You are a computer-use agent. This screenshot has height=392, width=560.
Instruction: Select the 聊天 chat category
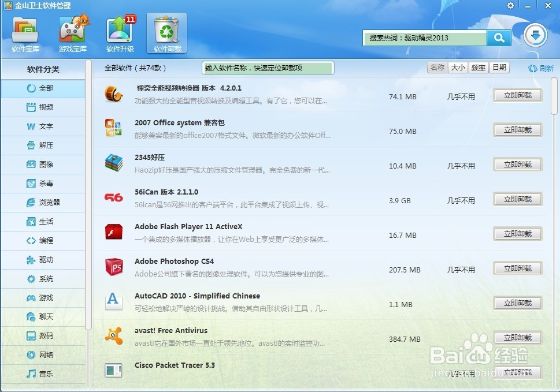coord(43,317)
